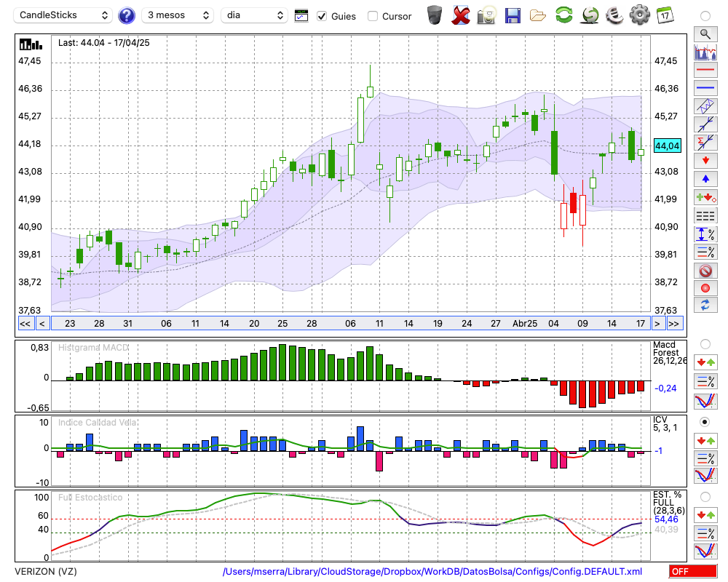Image resolution: width=728 pixels, height=582 pixels.
Task: Open the blue question mark help
Action: 126,16
